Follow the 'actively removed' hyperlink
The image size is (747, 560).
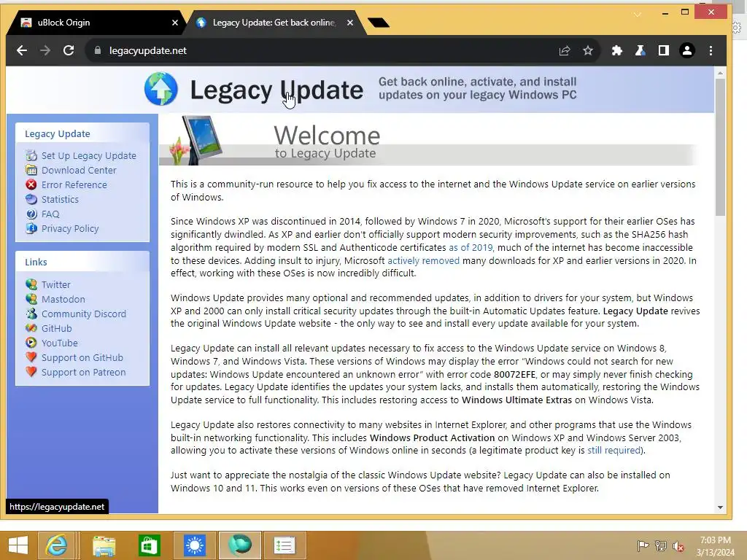(x=424, y=260)
